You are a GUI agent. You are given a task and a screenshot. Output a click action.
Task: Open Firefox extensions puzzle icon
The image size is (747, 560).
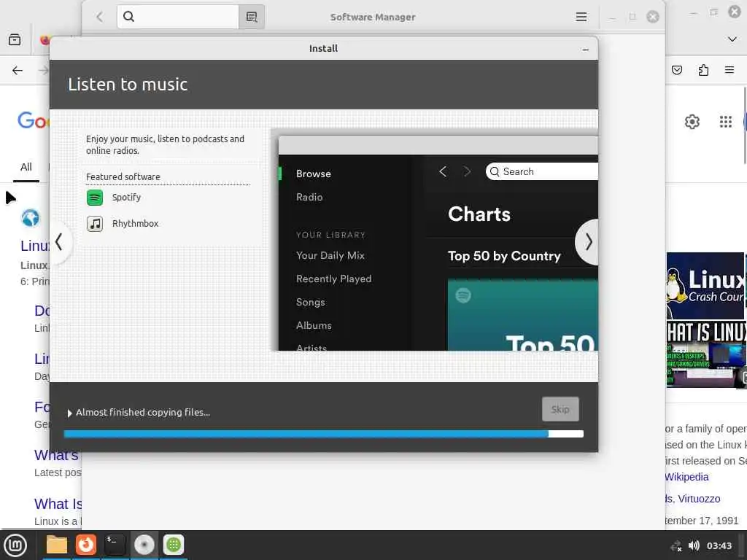pyautogui.click(x=703, y=70)
